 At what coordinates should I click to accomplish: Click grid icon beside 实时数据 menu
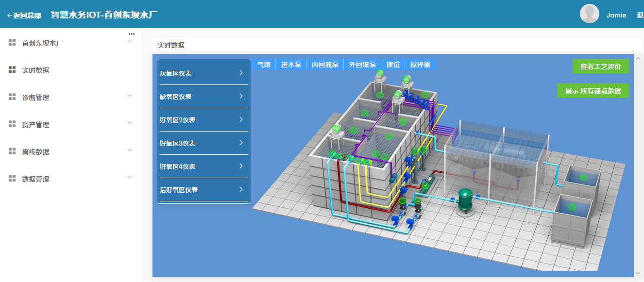pyautogui.click(x=13, y=70)
